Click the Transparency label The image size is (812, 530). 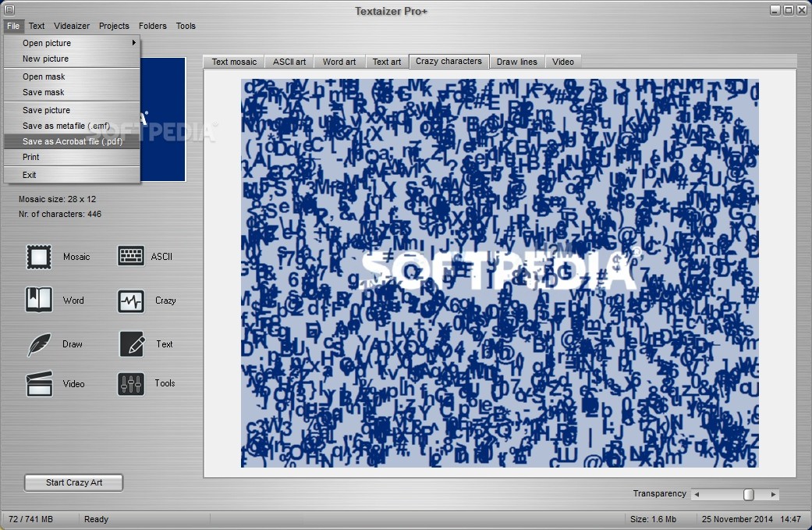(659, 494)
